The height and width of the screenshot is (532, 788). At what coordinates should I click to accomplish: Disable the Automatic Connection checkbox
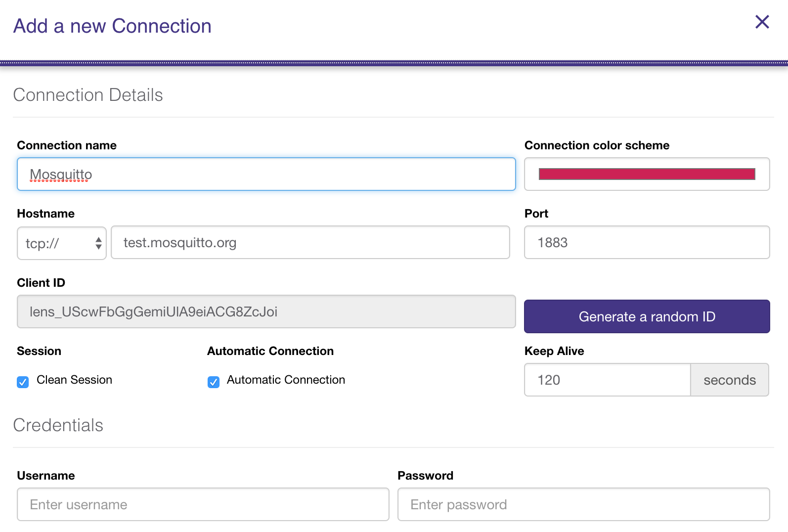click(214, 382)
